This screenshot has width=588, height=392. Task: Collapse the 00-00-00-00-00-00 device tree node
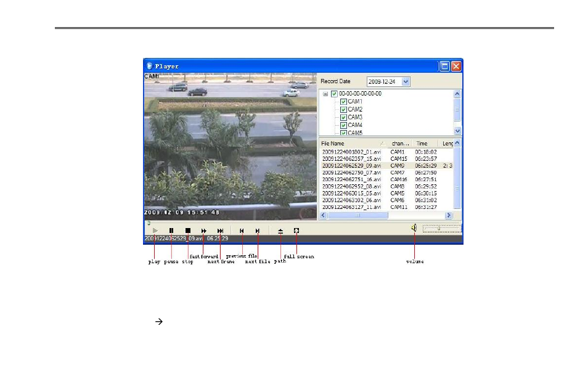coord(325,94)
